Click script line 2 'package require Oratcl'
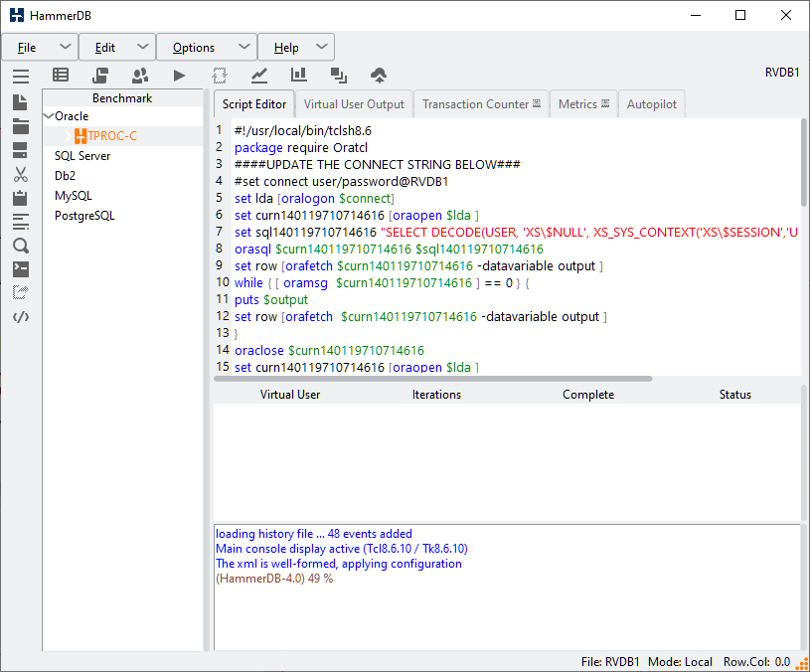Image resolution: width=810 pixels, height=672 pixels. point(301,148)
